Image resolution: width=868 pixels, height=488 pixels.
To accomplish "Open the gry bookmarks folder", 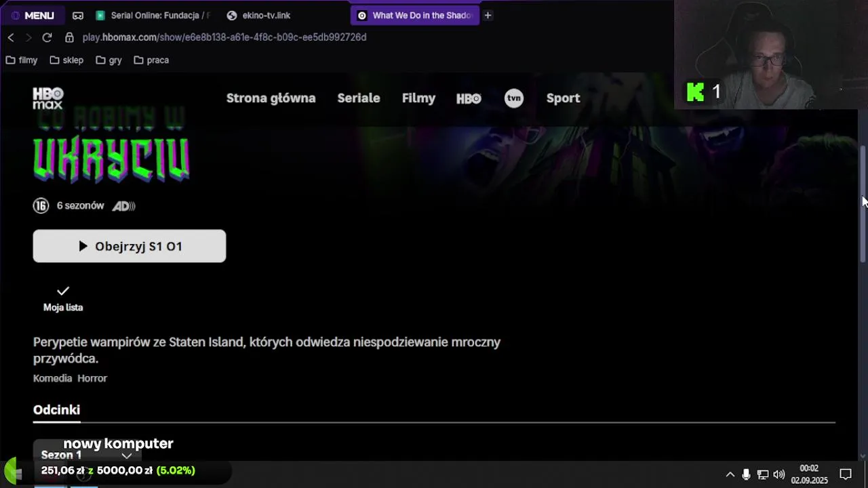I will (109, 60).
